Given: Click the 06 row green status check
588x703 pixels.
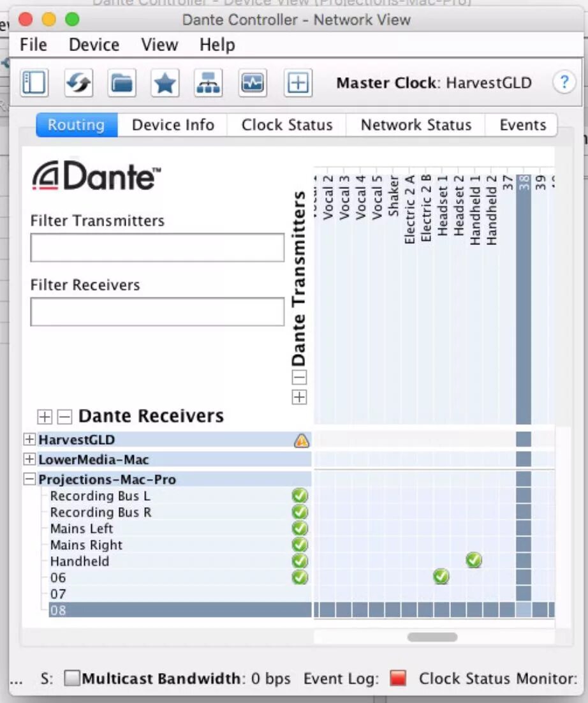Looking at the screenshot, I should 300,577.
